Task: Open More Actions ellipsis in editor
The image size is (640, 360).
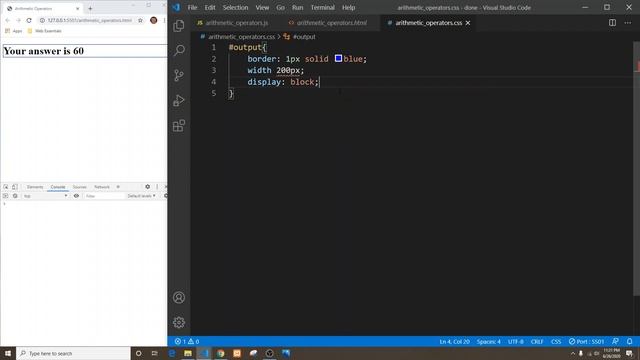Action: tap(628, 23)
